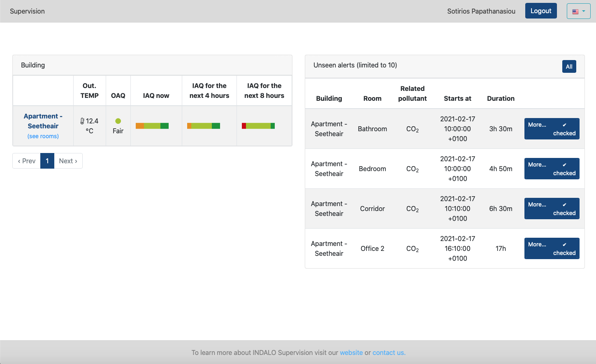Click the green Fair OAQ indicator dot
This screenshot has height=364, width=596.
coord(118,121)
